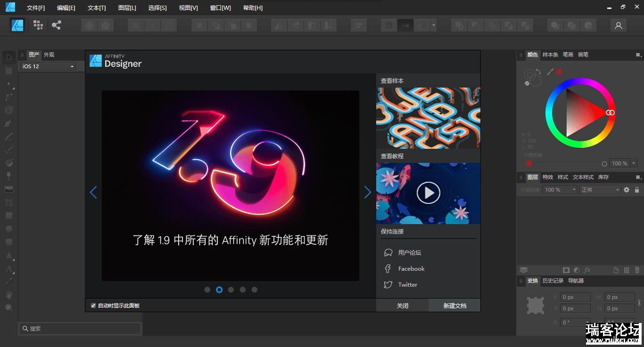The width and height of the screenshot is (644, 347).
Task: Open the Color panel options menu
Action: (x=638, y=55)
